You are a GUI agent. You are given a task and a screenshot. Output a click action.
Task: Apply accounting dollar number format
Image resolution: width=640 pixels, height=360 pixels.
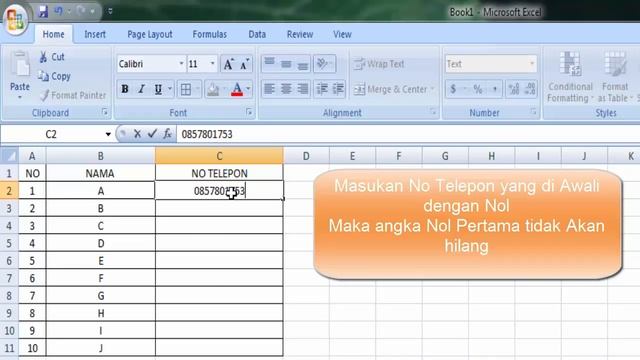click(x=453, y=89)
